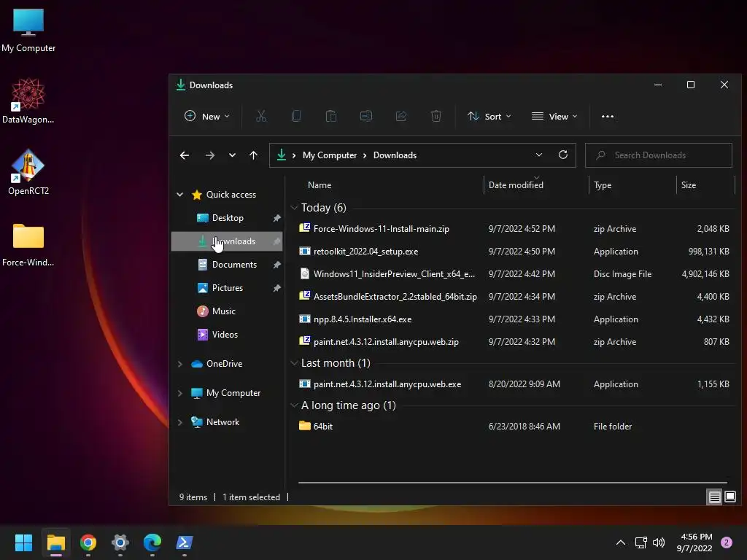Go forward with the right arrow

pyautogui.click(x=209, y=155)
